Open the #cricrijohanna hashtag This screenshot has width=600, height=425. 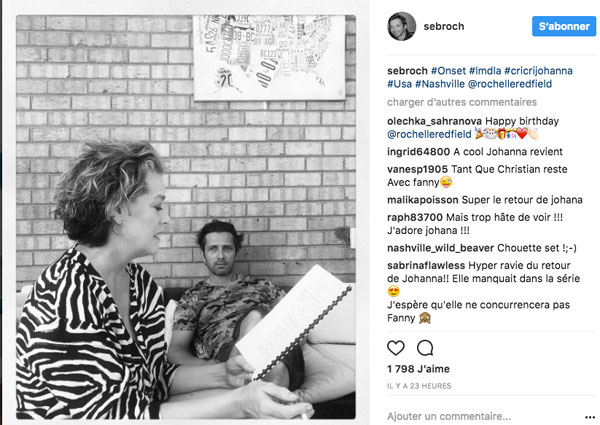click(x=538, y=71)
